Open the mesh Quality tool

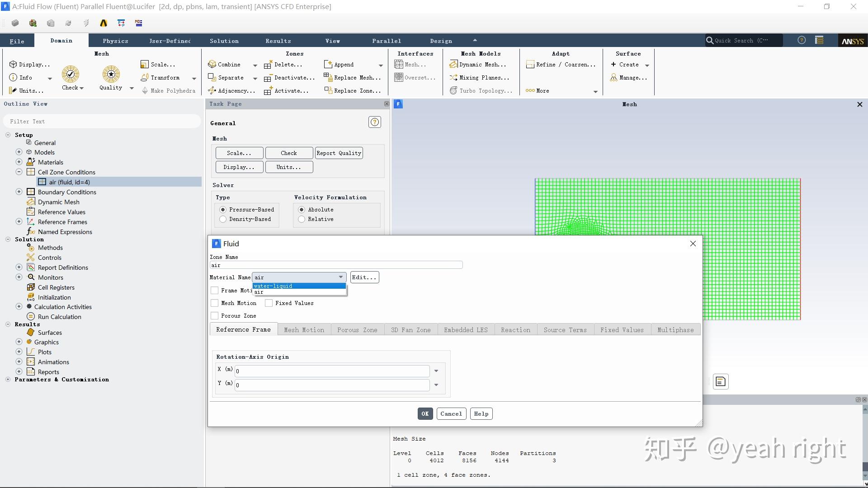(x=111, y=75)
